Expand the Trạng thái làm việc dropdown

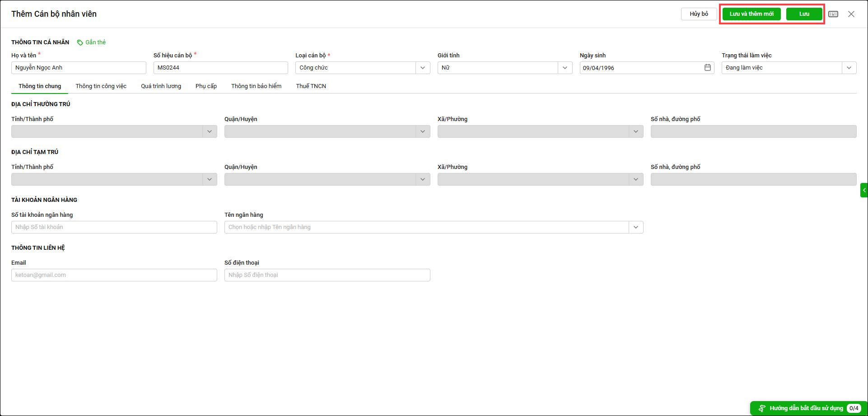click(x=849, y=68)
